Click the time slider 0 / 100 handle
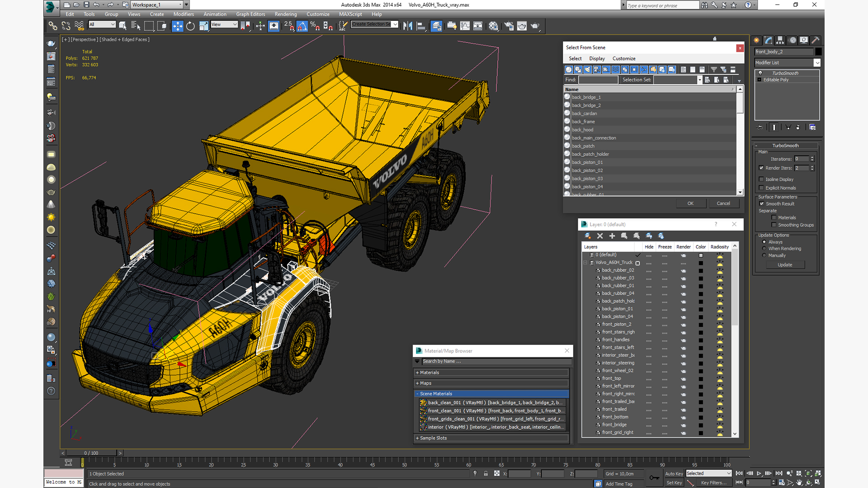Image resolution: width=868 pixels, height=488 pixels. [x=91, y=453]
